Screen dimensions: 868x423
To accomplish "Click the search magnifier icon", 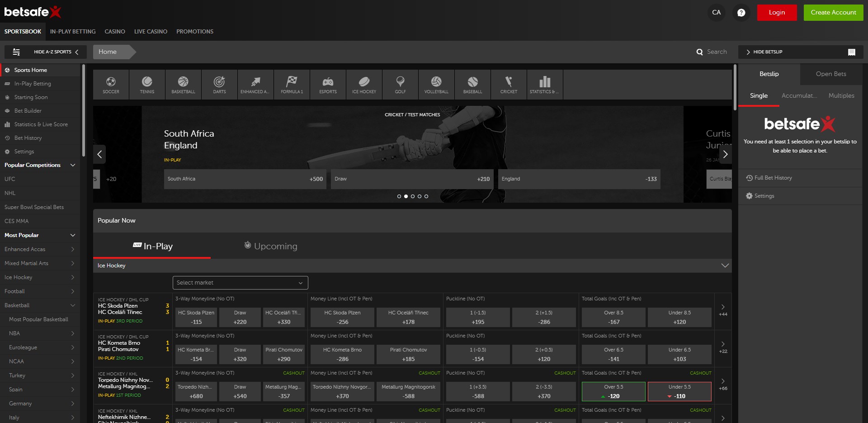I will [699, 52].
